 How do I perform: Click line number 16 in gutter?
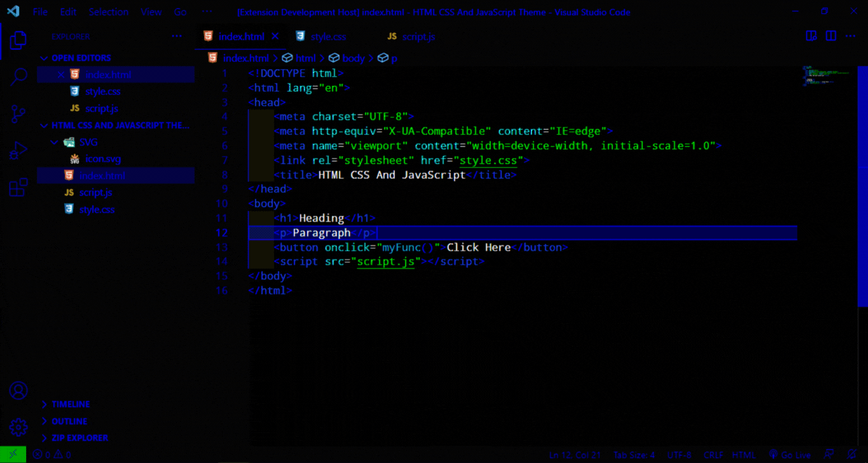(x=222, y=291)
